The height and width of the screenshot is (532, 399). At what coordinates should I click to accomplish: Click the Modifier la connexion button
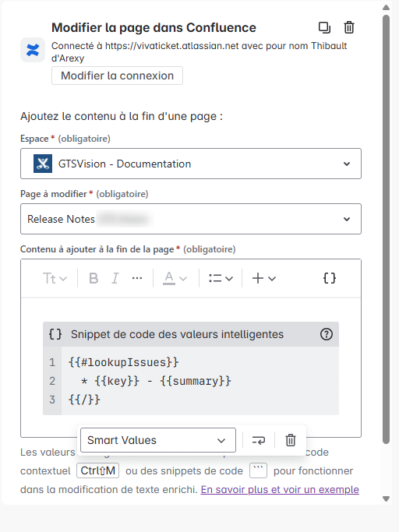click(x=117, y=76)
